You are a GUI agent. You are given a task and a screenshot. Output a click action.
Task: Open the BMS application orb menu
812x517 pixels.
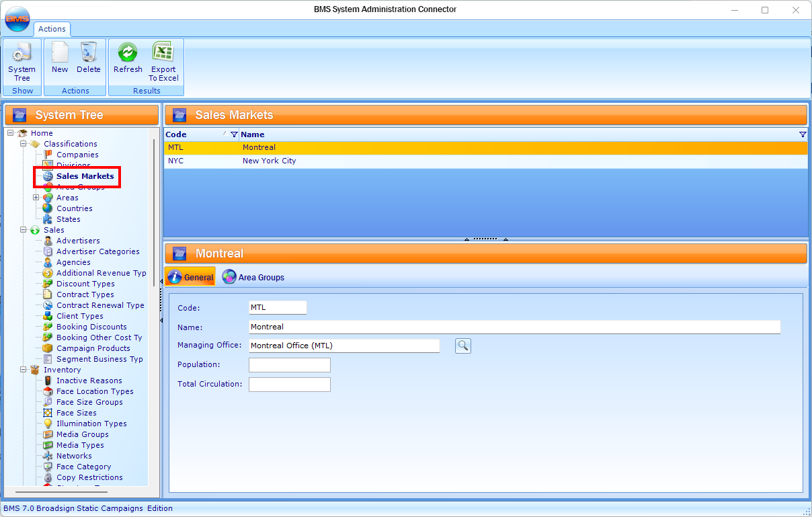point(17,19)
